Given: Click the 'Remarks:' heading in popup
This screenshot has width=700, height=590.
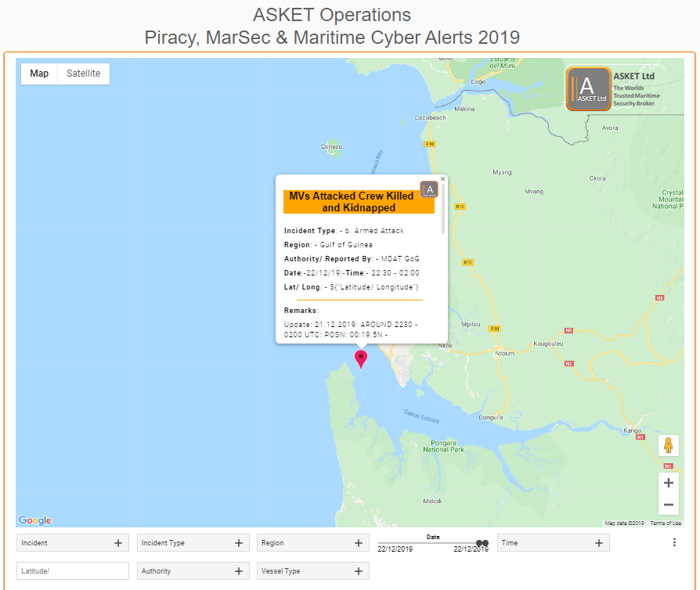Looking at the screenshot, I should [301, 310].
